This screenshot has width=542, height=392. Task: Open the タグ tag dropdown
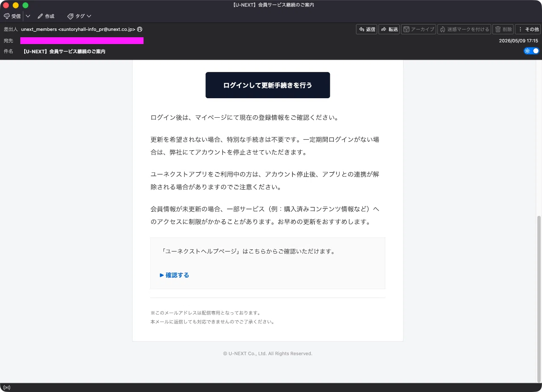pyautogui.click(x=79, y=16)
